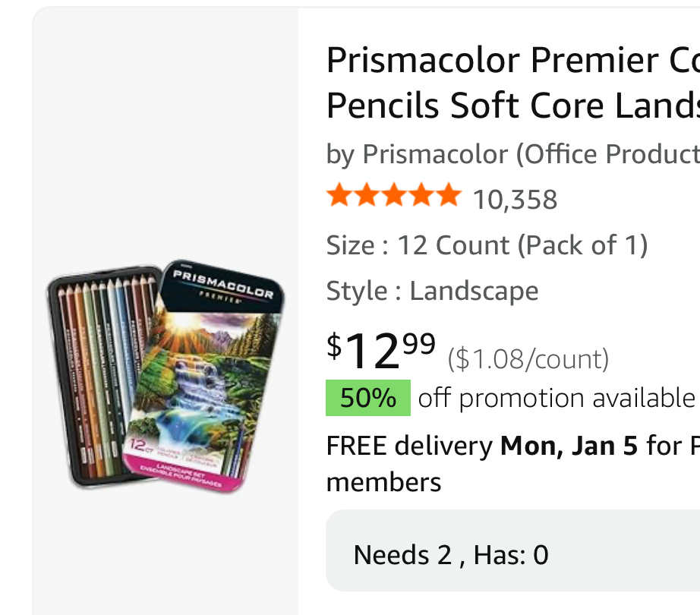Click the "members" delivery text

(x=383, y=482)
